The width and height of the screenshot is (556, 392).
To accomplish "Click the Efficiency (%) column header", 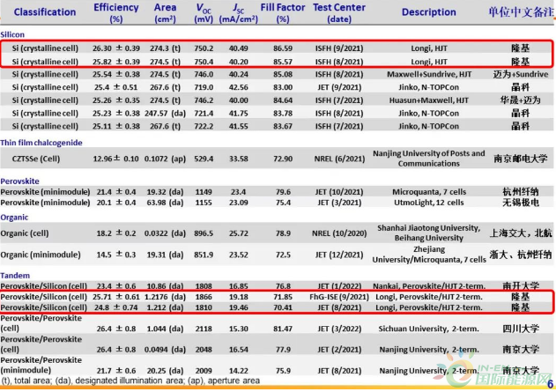I will click(116, 12).
